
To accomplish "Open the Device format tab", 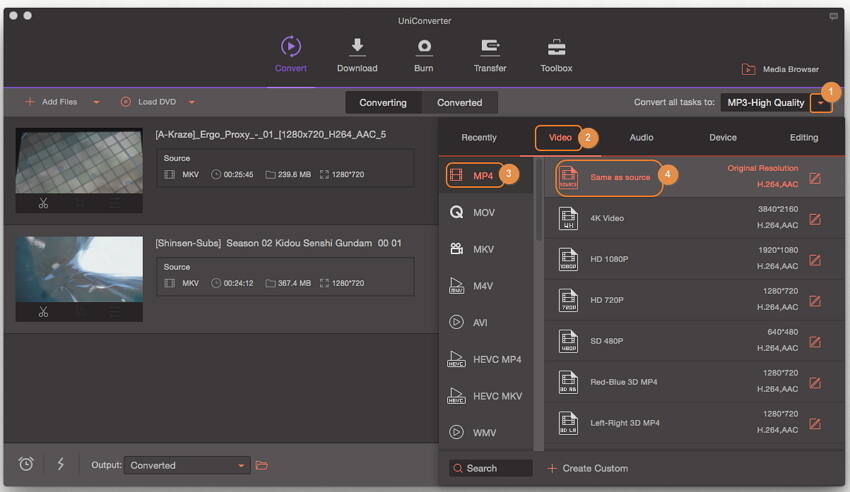I will pos(723,138).
